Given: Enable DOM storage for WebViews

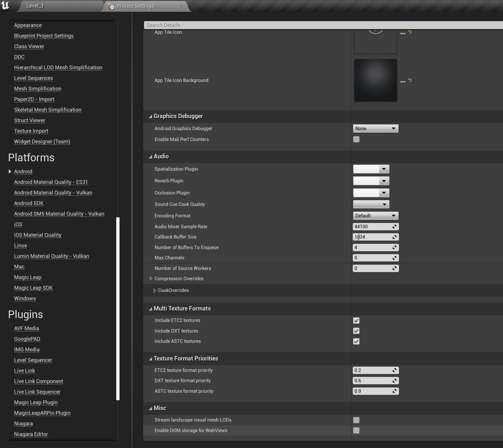Looking at the screenshot, I should 356,430.
